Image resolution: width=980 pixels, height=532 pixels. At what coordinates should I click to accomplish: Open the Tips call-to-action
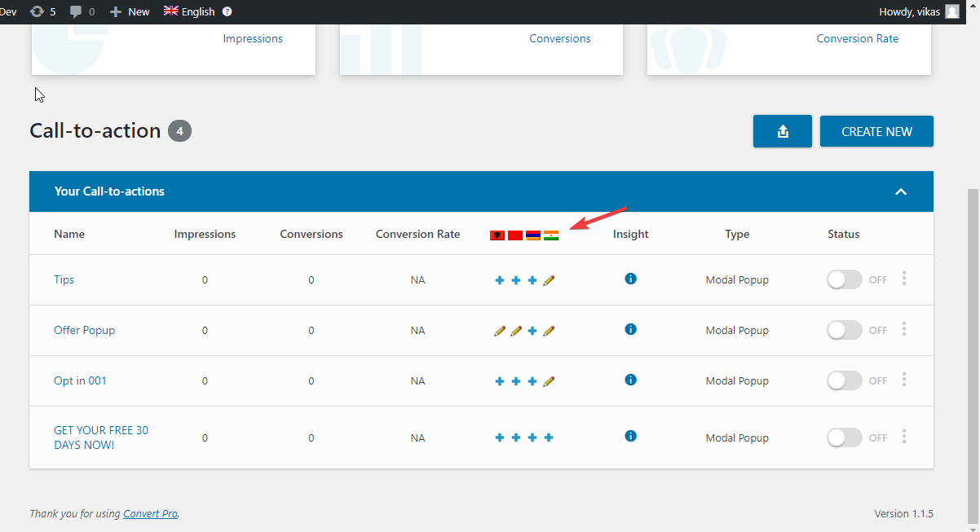[x=64, y=279]
